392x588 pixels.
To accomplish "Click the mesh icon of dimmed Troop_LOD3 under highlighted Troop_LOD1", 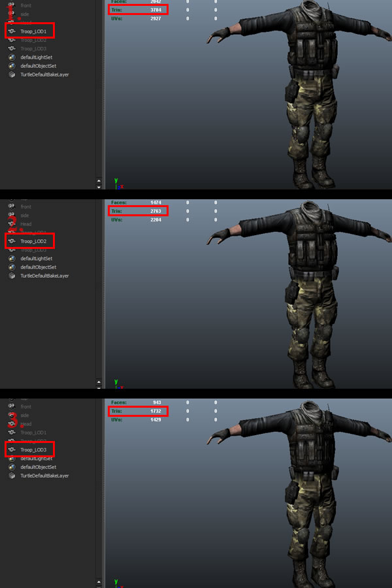I will click(x=12, y=48).
